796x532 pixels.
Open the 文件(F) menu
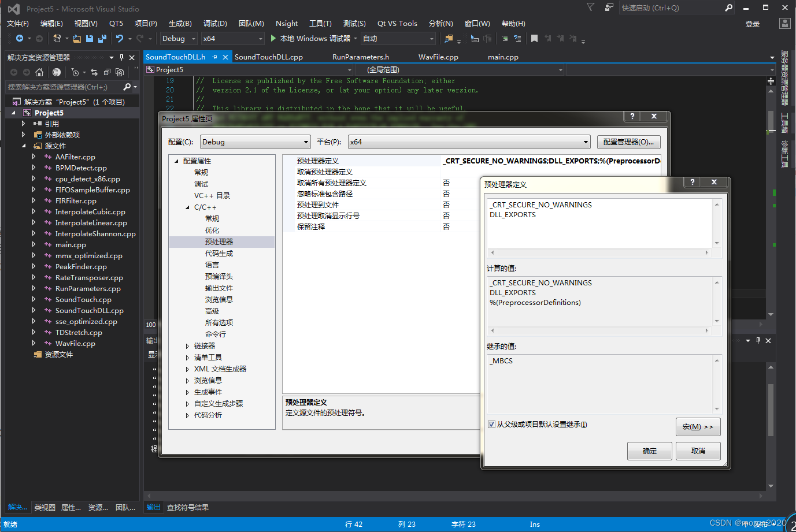(18, 24)
